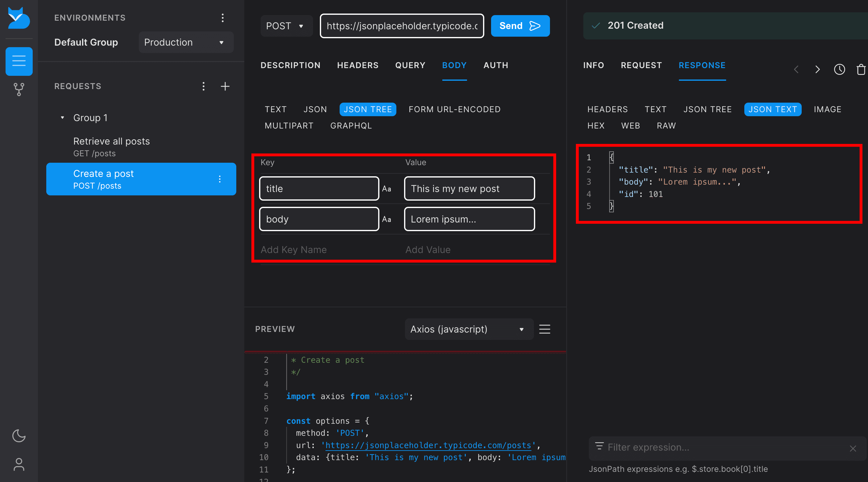Open Create a post options menu

coord(220,179)
